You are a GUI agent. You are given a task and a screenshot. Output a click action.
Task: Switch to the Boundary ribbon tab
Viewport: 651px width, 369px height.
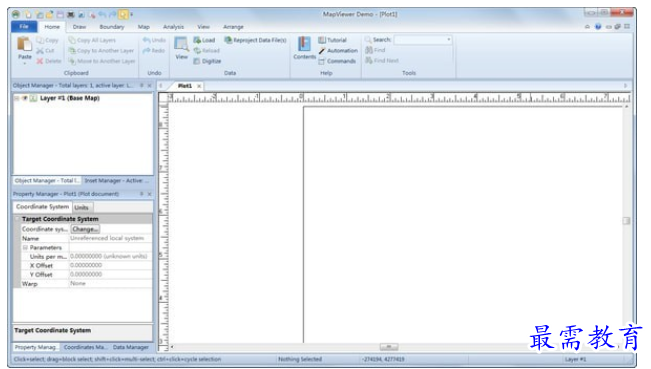click(x=112, y=27)
